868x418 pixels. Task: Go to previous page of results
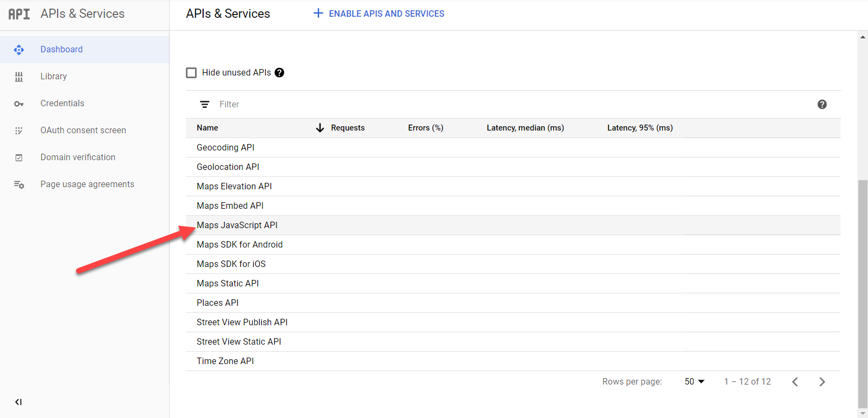point(795,382)
